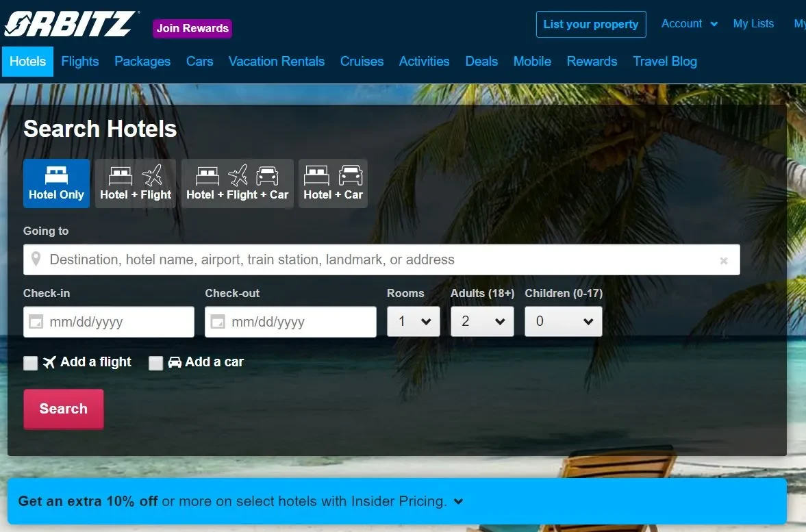Clear destination with the x icon

coord(723,261)
